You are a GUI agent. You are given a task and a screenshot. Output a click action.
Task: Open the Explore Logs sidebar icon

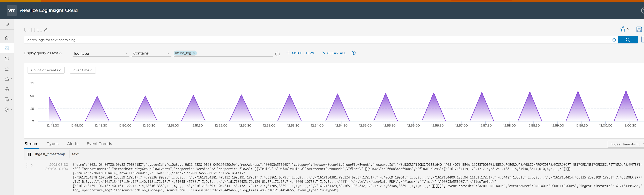[x=7, y=48]
